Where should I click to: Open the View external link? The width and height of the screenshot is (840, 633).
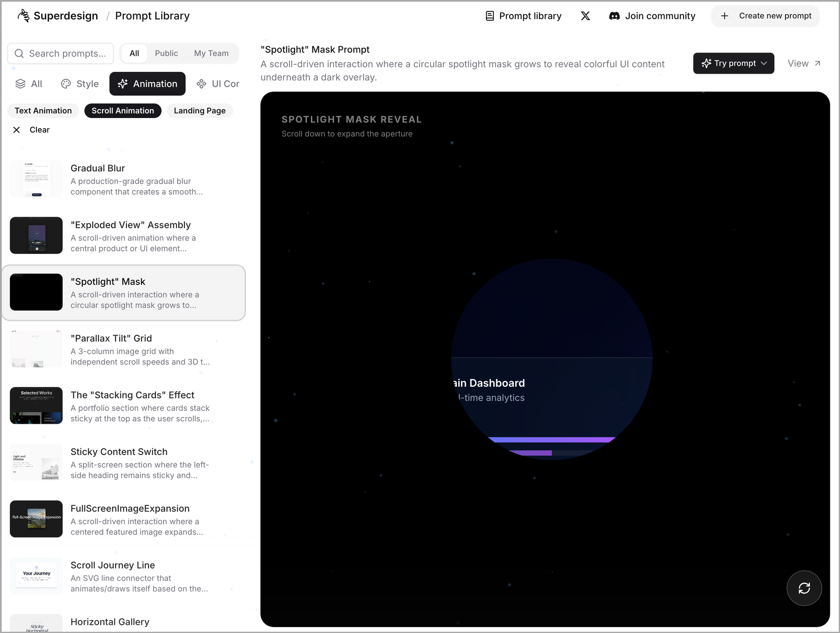[x=804, y=63]
